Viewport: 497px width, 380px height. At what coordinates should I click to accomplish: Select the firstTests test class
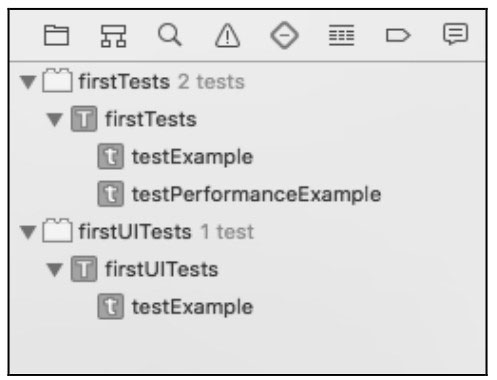pyautogui.click(x=248, y=119)
